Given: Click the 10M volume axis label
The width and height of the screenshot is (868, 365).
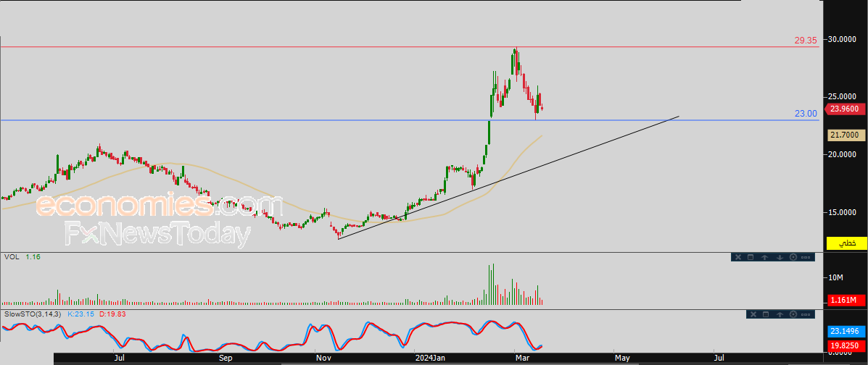Looking at the screenshot, I should pos(835,277).
